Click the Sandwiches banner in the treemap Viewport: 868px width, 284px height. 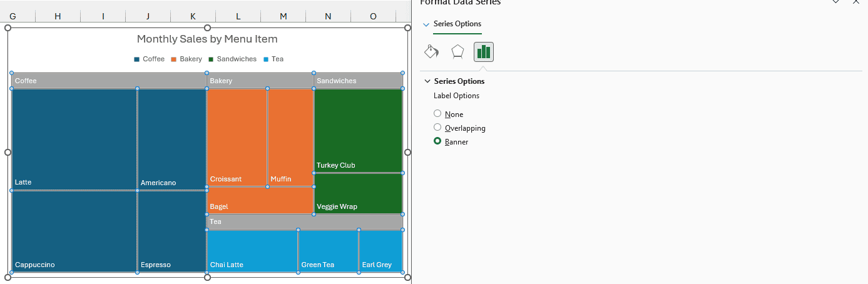tap(358, 81)
